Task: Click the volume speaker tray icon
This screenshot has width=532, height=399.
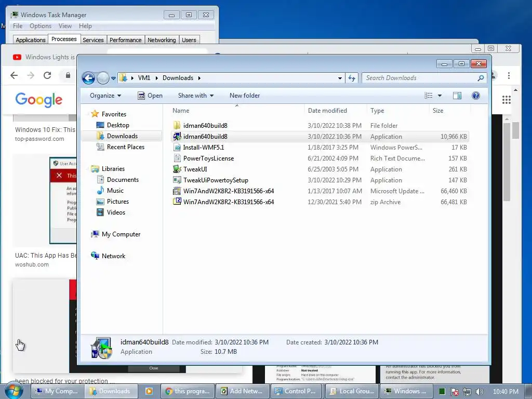Action: click(479, 392)
